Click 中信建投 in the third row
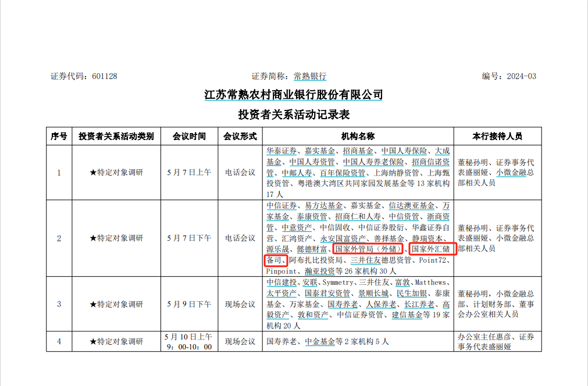The image size is (588, 386). (281, 282)
